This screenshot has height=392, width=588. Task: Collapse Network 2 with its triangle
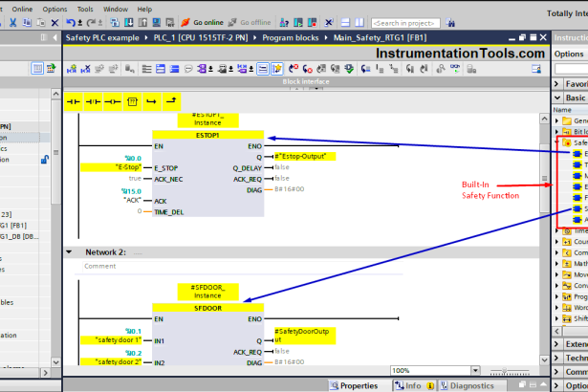click(x=69, y=252)
